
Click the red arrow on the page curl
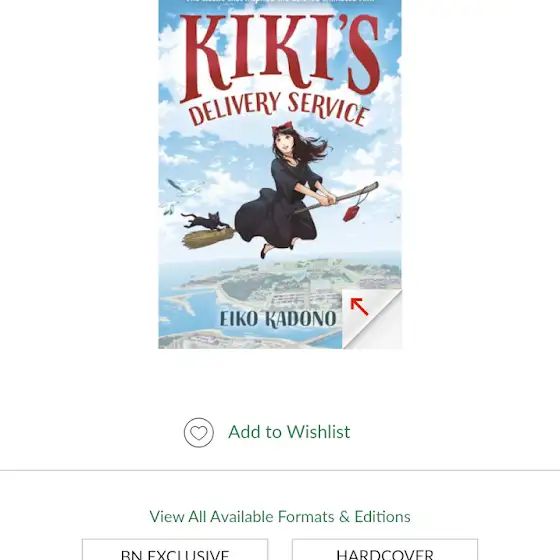click(359, 307)
